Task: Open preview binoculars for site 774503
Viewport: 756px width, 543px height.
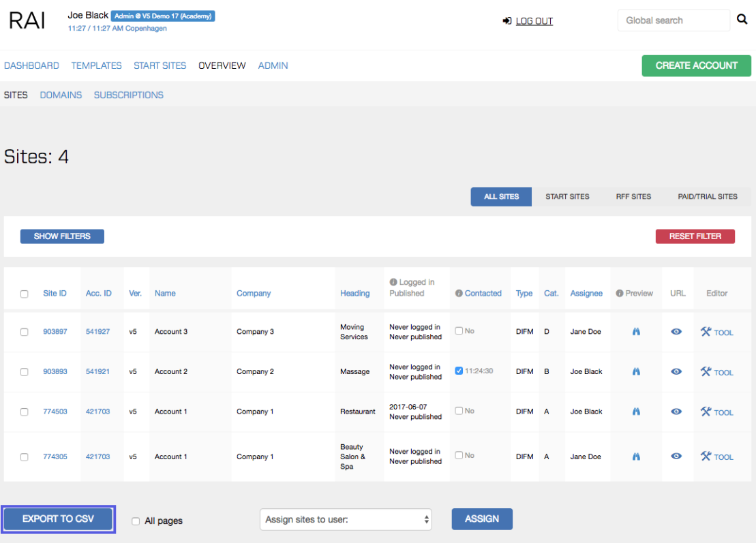Action: 637,412
